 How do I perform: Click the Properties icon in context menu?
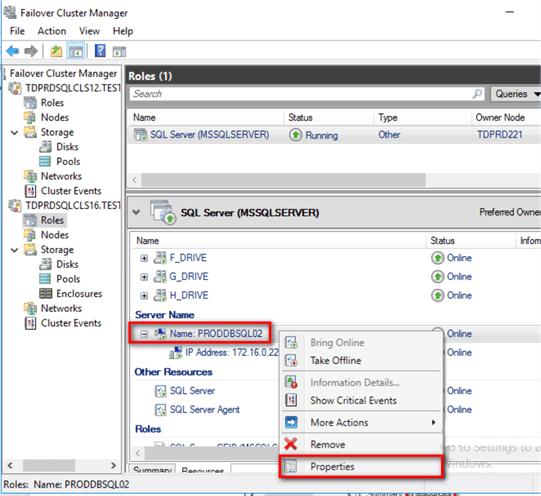tap(291, 466)
